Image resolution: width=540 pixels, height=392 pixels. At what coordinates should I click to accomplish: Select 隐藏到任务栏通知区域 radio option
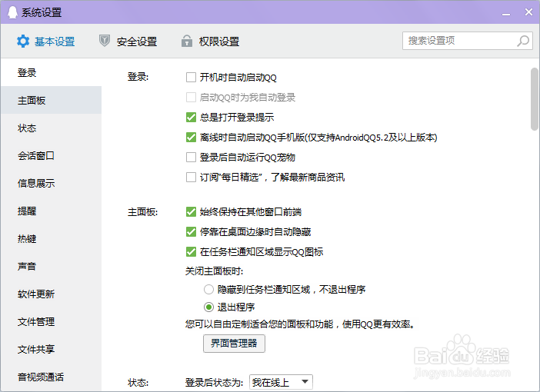click(x=208, y=290)
